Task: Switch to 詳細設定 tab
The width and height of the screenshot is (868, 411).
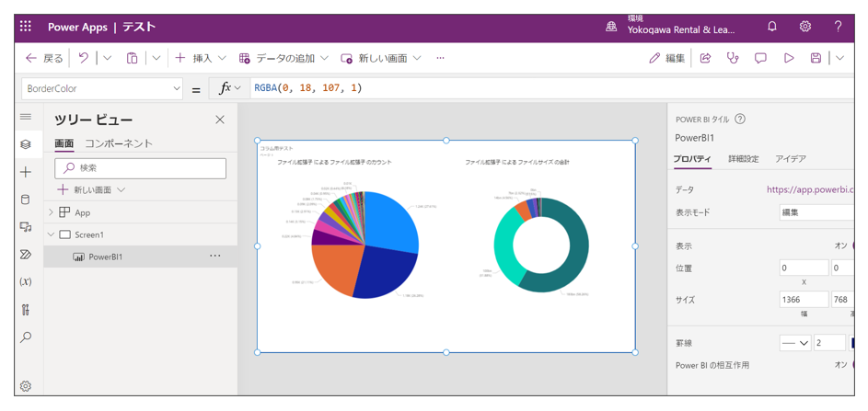Action: [743, 159]
